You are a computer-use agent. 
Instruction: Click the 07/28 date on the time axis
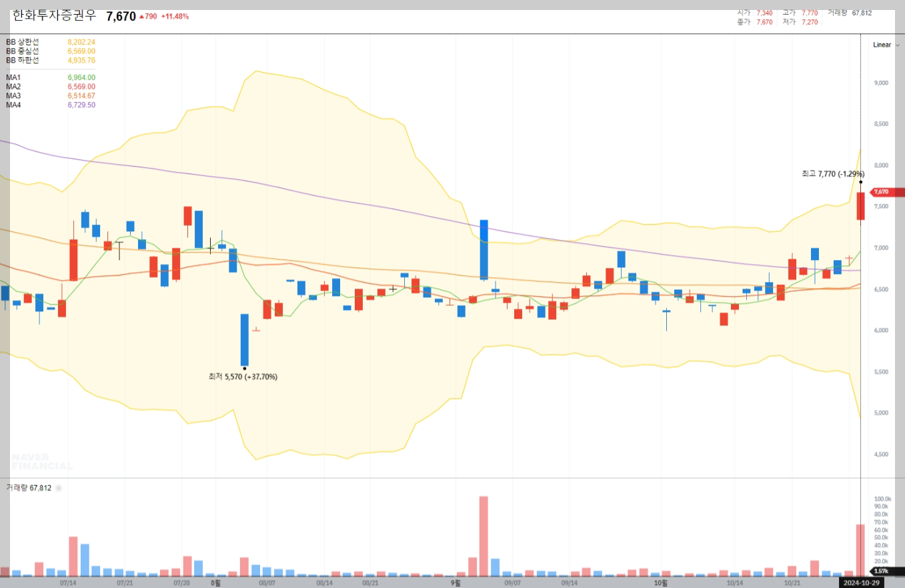click(x=181, y=583)
